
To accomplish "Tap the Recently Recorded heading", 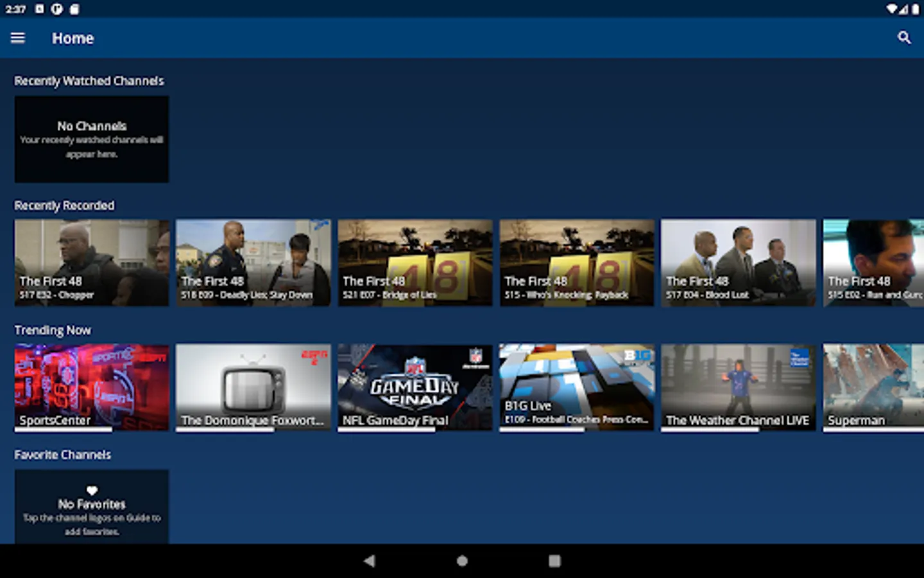I will click(x=64, y=206).
